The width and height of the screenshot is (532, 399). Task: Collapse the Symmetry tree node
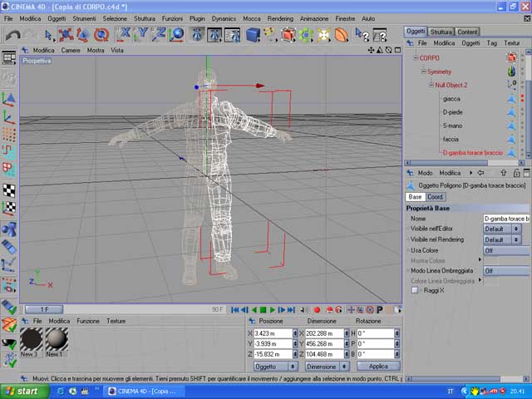(423, 71)
